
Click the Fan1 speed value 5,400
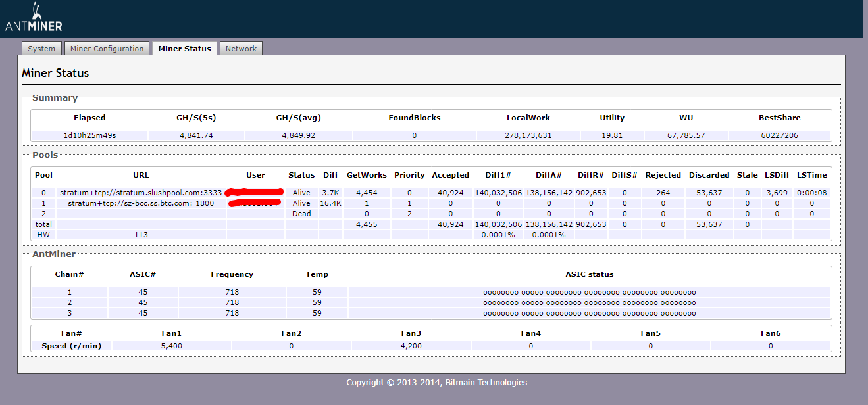[x=171, y=346]
